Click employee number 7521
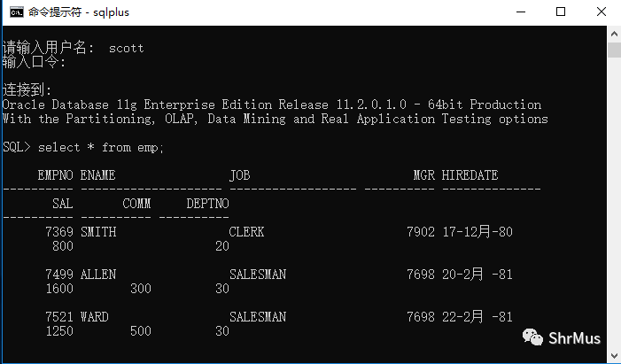 coord(59,317)
